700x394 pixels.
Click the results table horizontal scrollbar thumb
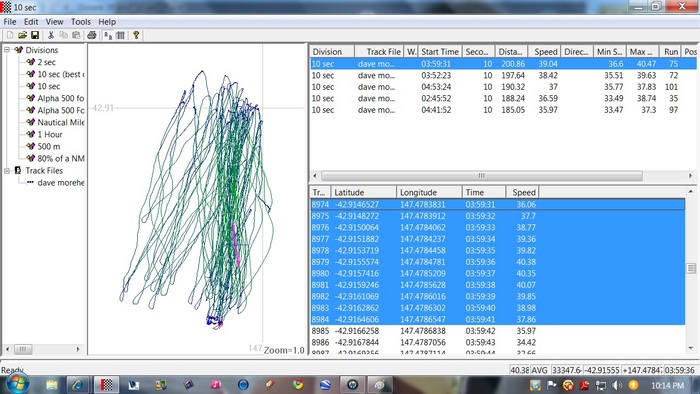(x=482, y=175)
